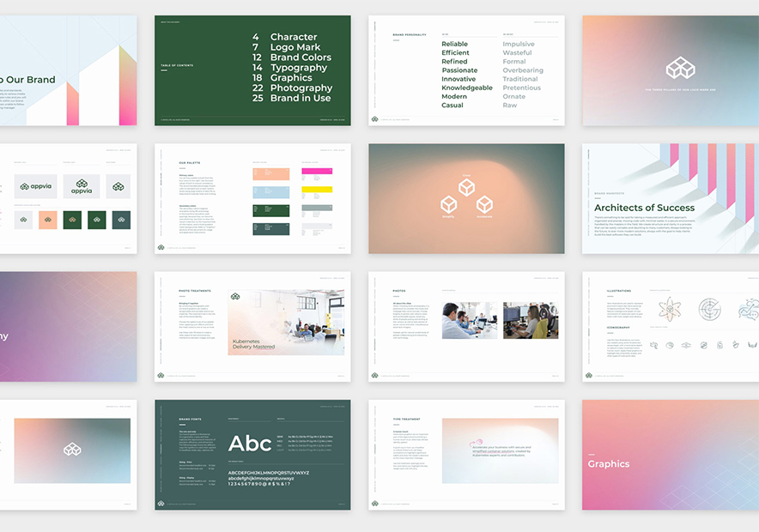This screenshot has height=532, width=759.
Task: Open the pink 'Graphics' section divider slide
Action: pyautogui.click(x=670, y=455)
